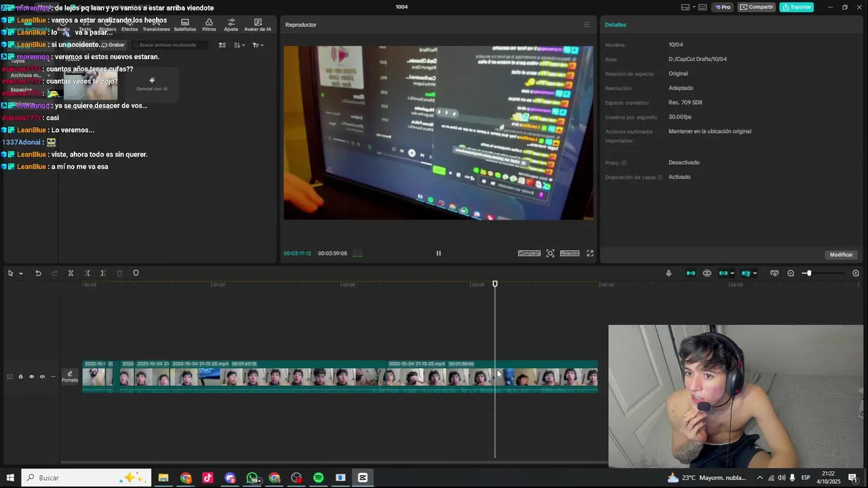This screenshot has height=488, width=868.
Task: Click the Grabar record button
Action: (x=113, y=45)
